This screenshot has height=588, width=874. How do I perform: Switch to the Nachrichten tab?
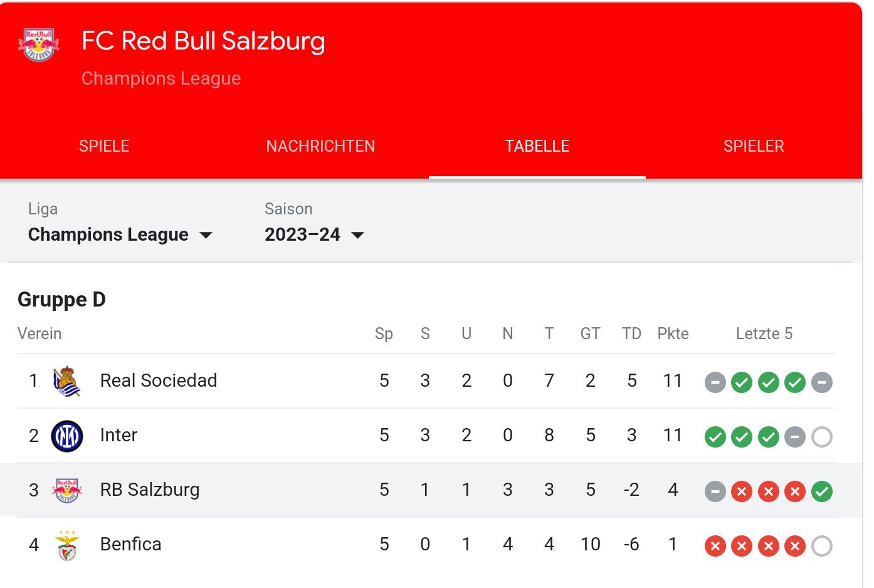tap(320, 146)
